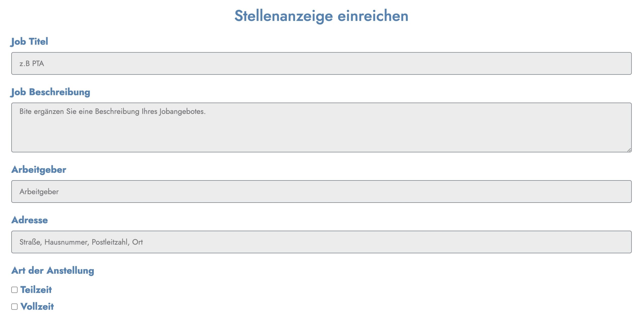644x322 pixels.
Task: Click the 'Art der Anstellung' section label
Action: tap(53, 271)
